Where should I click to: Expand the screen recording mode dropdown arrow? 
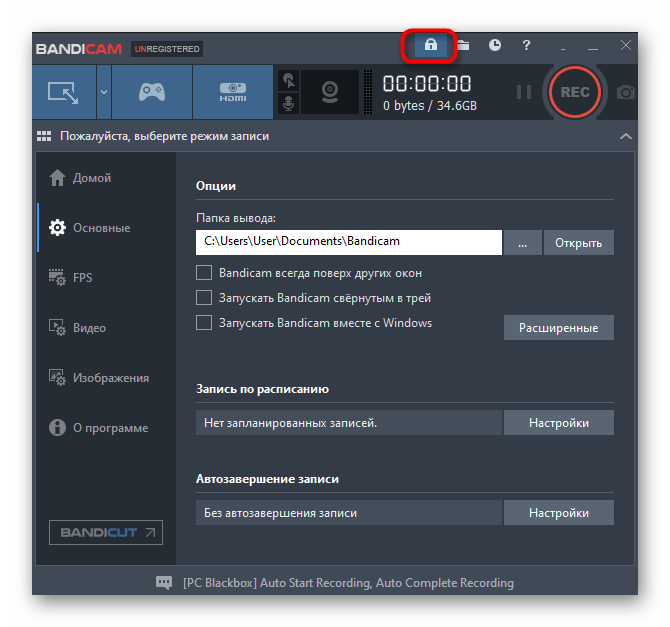point(104,92)
